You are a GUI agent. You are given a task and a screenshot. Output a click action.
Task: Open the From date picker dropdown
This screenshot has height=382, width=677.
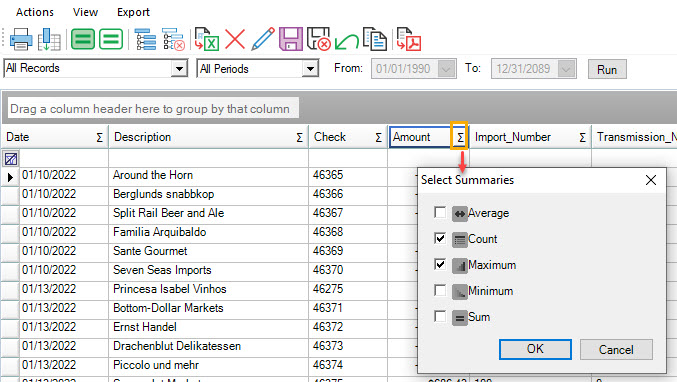tap(446, 69)
